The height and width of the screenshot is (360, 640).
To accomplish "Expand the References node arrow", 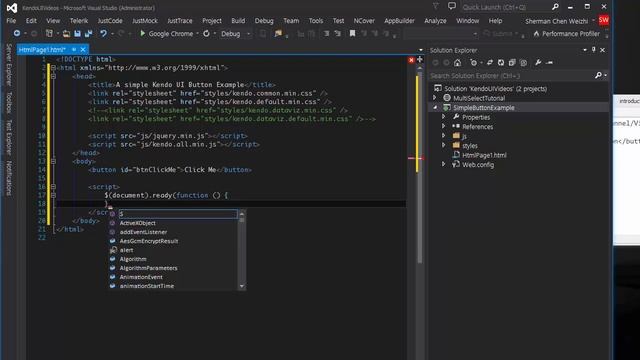I will point(444,126).
